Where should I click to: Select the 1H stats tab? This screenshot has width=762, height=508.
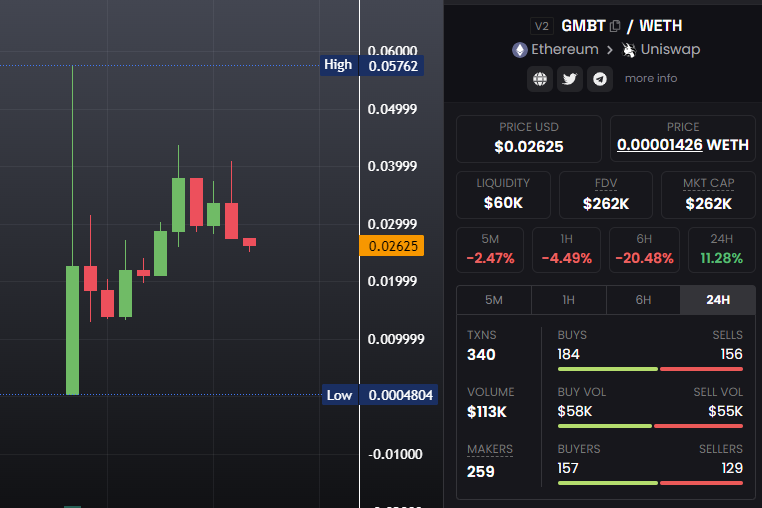569,300
